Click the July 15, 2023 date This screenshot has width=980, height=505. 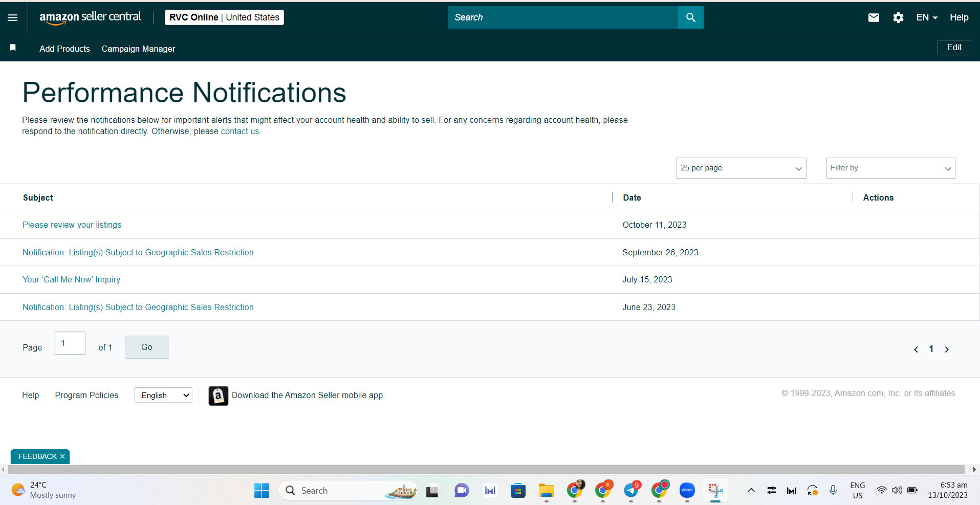pyautogui.click(x=647, y=279)
